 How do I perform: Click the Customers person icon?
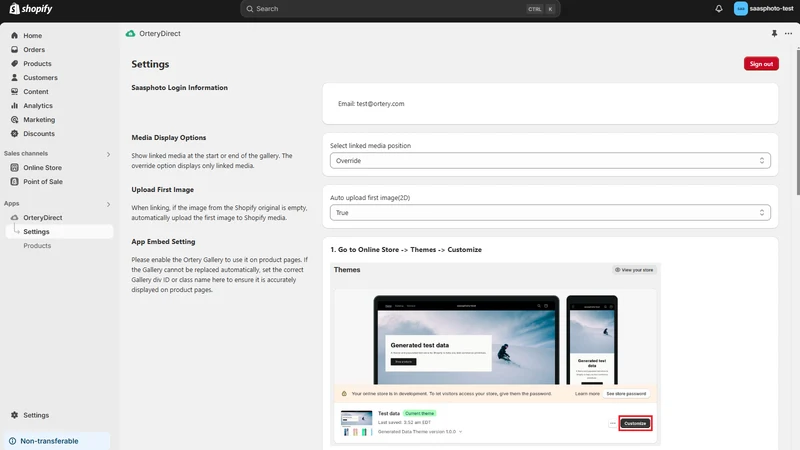click(14, 78)
